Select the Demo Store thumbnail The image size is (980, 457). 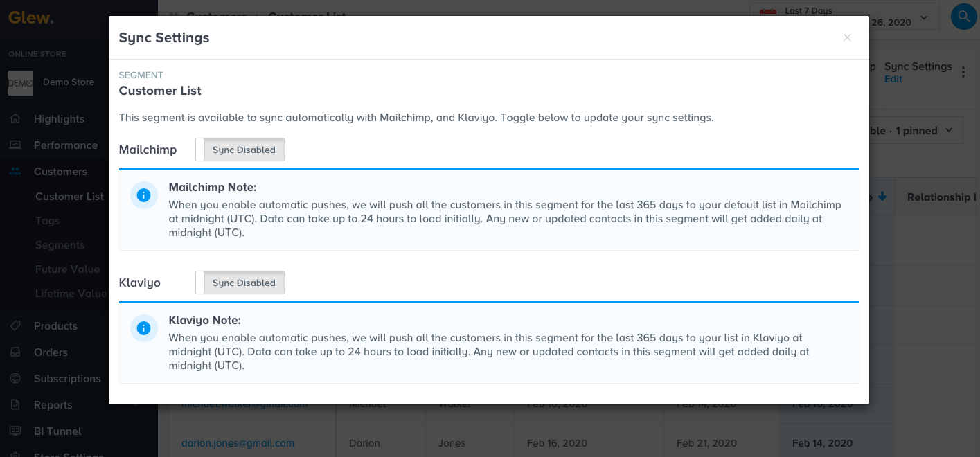click(21, 82)
